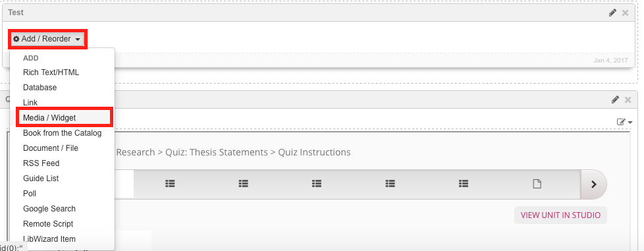Open the edit-note dropdown icon below second box header
This screenshot has height=251, width=644.
click(624, 122)
